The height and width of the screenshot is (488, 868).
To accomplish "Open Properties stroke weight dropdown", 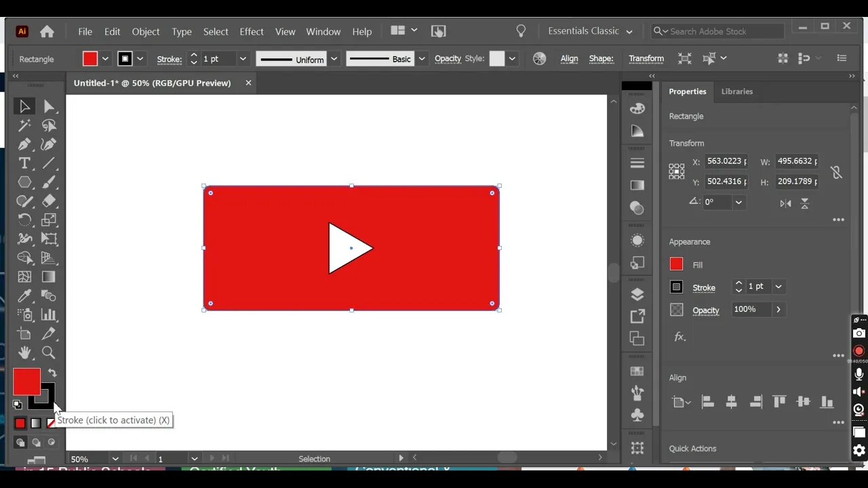I will pos(778,287).
